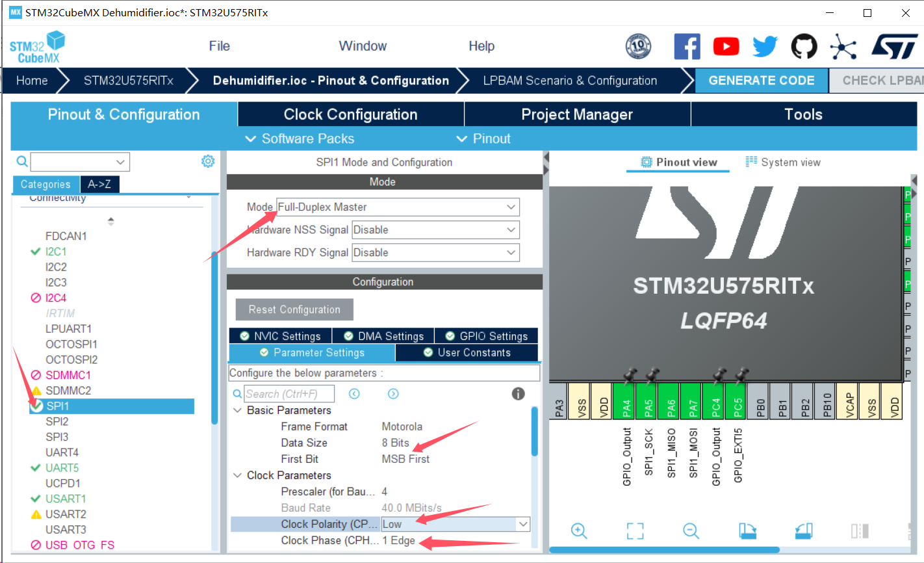Switch to the Tools tab
The width and height of the screenshot is (924, 563).
click(x=804, y=114)
